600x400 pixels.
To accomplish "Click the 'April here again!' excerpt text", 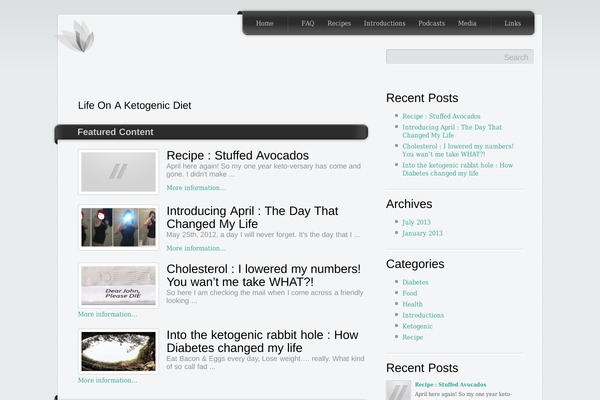I will 263,170.
